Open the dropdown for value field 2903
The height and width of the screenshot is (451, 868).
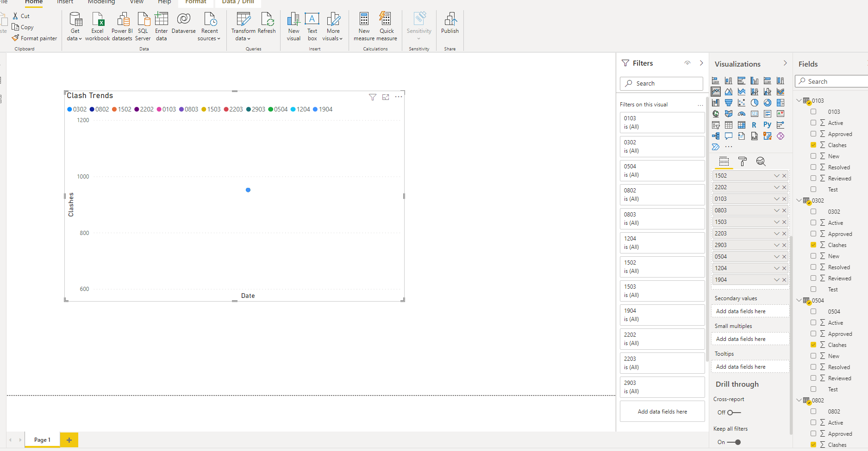tap(777, 245)
